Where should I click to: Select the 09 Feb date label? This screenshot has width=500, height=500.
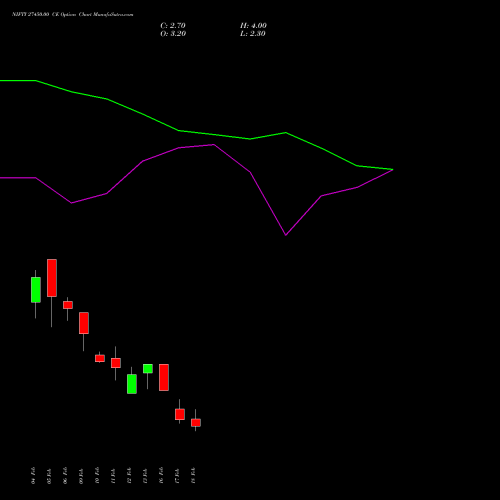coord(81,476)
